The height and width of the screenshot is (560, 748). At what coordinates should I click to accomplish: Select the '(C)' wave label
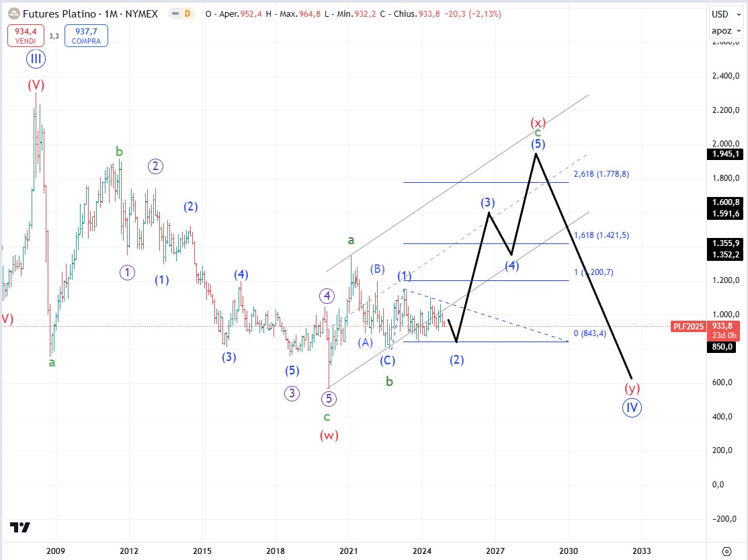tap(387, 360)
